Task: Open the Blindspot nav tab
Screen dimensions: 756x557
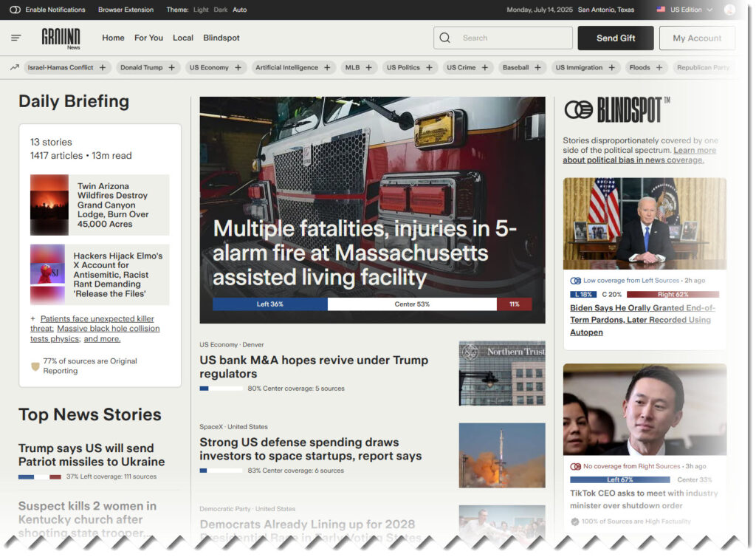Action: (221, 38)
